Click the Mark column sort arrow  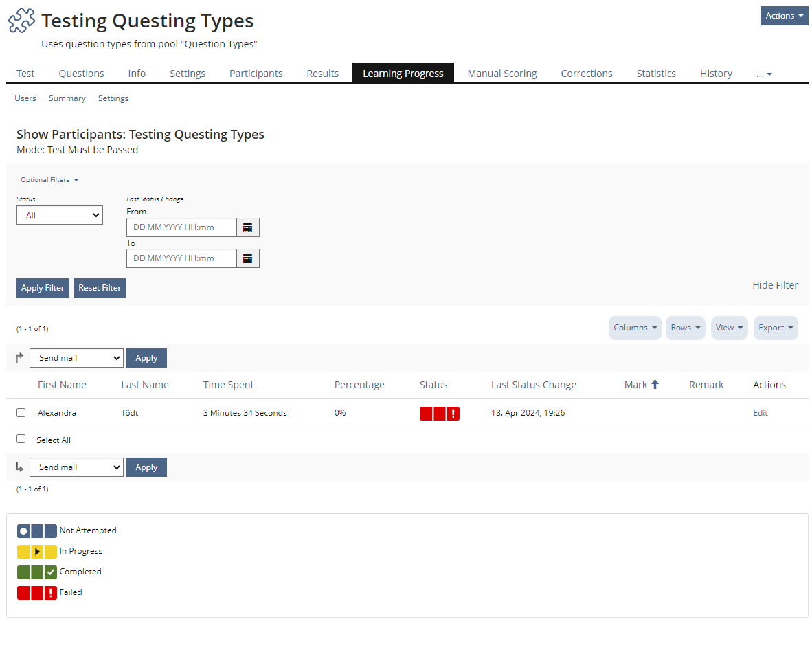tap(655, 385)
